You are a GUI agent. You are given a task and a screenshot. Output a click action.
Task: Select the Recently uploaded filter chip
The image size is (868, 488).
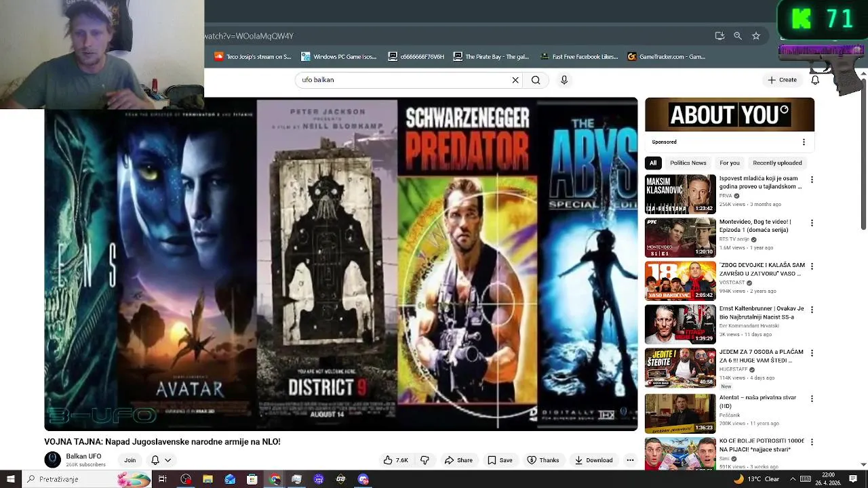coord(777,163)
